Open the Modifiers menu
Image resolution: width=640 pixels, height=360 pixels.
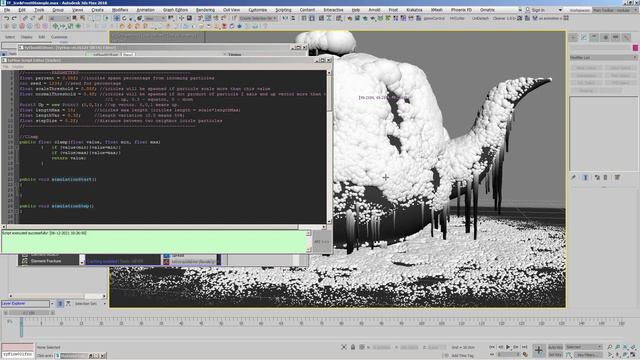(120, 9)
